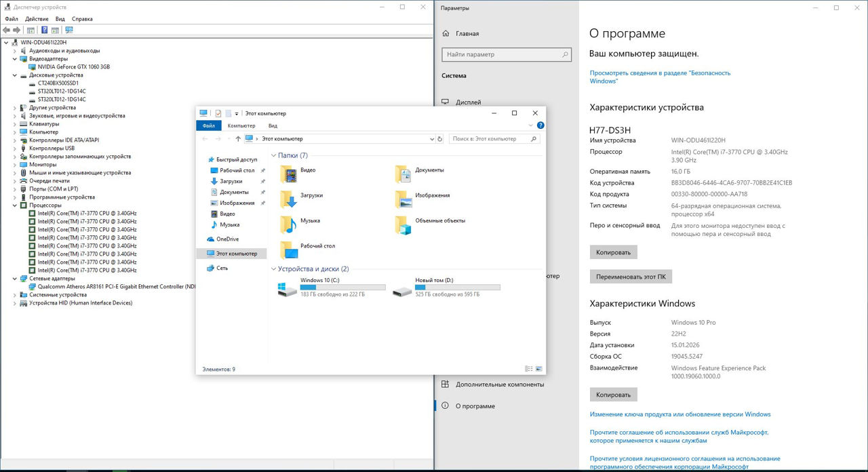This screenshot has width=868, height=472.
Task: Expand the Клавиатуры device category
Action: 15,124
